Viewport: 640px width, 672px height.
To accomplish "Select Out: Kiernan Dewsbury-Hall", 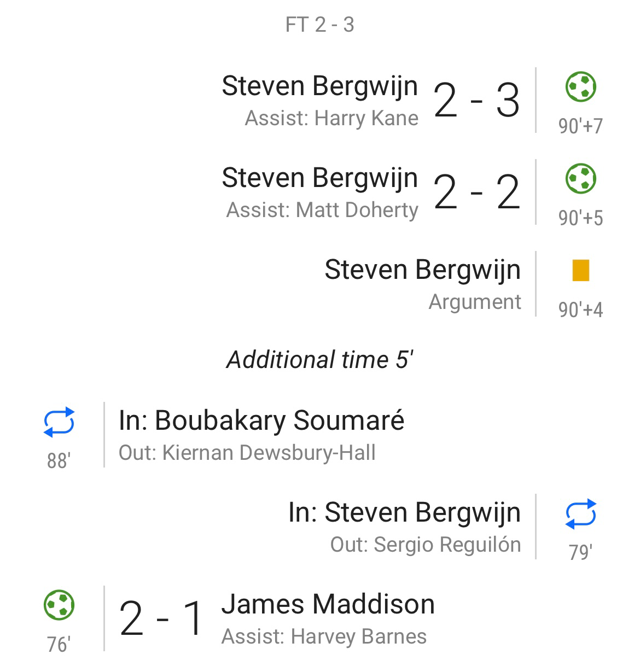I will tap(247, 453).
